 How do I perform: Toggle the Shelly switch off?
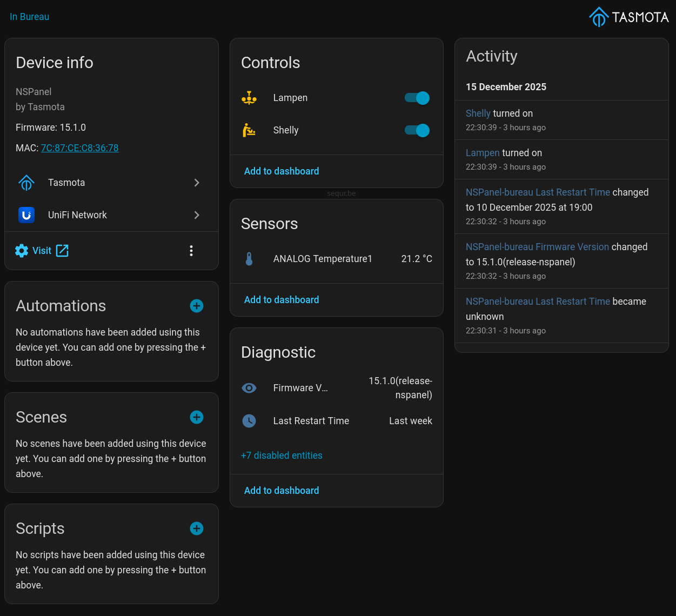[417, 130]
